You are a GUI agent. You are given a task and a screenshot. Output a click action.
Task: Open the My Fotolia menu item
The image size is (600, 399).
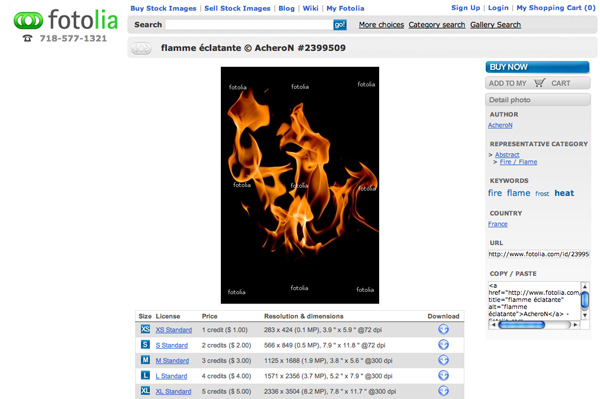[345, 8]
